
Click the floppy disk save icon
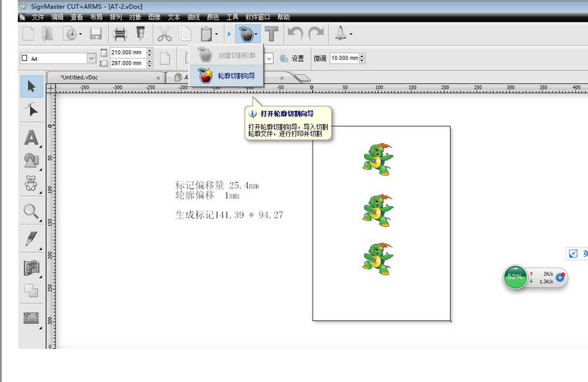[96, 34]
